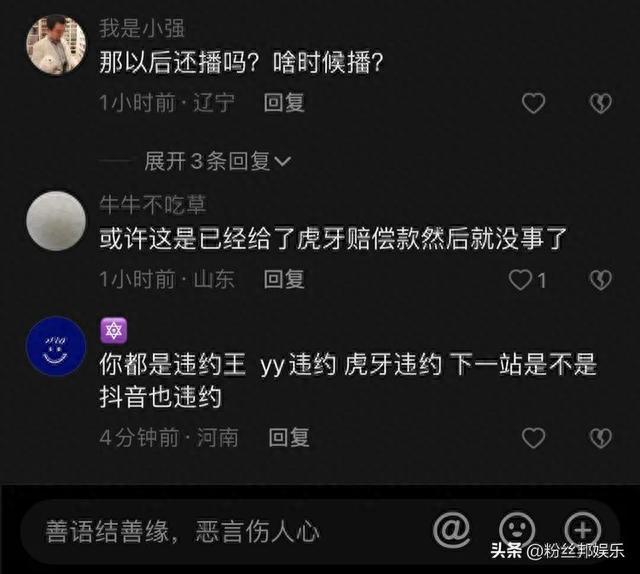Tap the plus attachment icon
The height and width of the screenshot is (574, 640).
tap(582, 530)
